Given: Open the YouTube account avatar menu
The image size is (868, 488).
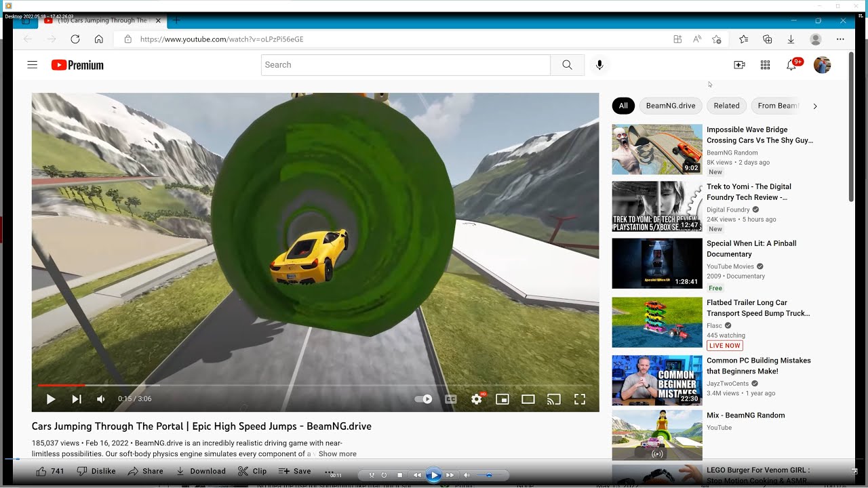Looking at the screenshot, I should (822, 65).
